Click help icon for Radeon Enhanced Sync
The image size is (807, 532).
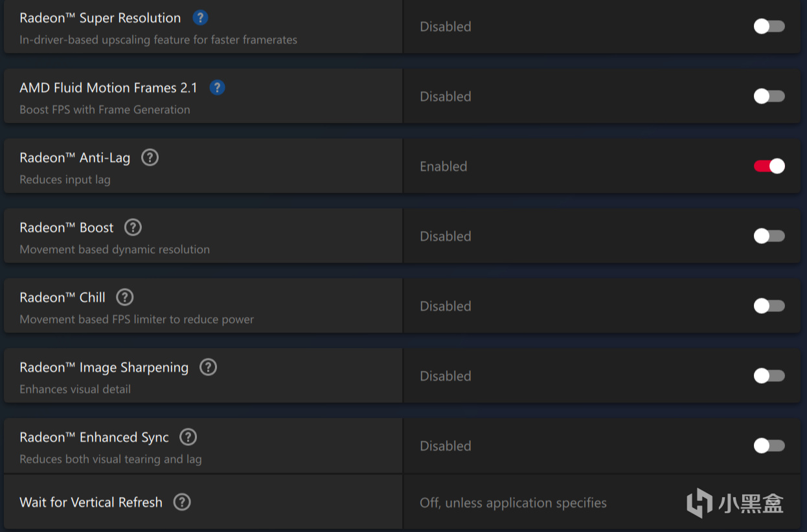click(x=188, y=437)
